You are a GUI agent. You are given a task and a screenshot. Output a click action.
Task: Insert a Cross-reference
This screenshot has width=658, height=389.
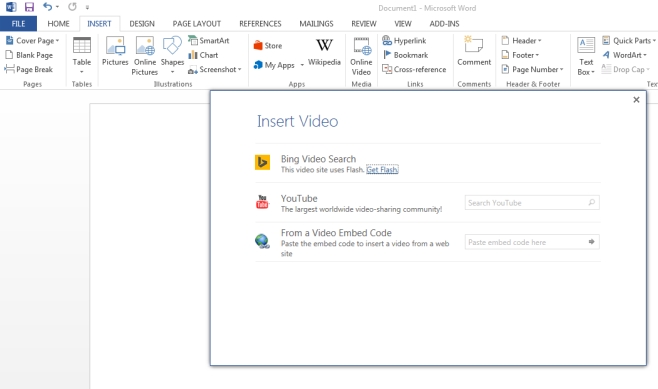[x=414, y=69]
